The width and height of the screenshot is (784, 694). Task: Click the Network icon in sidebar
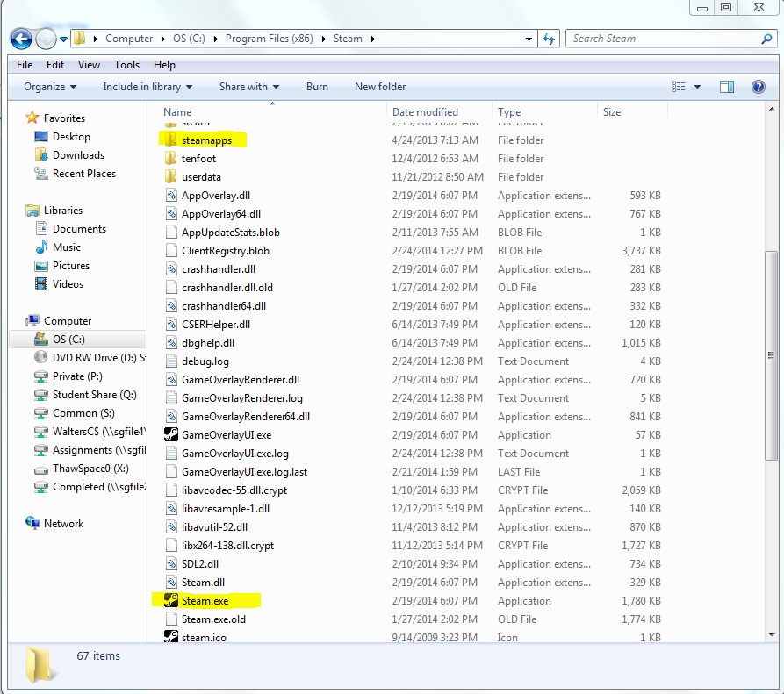coord(32,523)
